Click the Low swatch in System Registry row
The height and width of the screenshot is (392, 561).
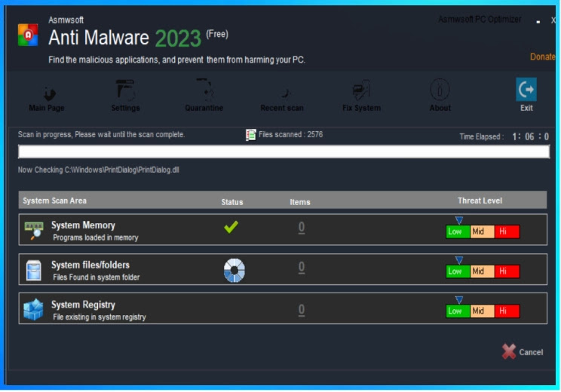click(x=458, y=311)
